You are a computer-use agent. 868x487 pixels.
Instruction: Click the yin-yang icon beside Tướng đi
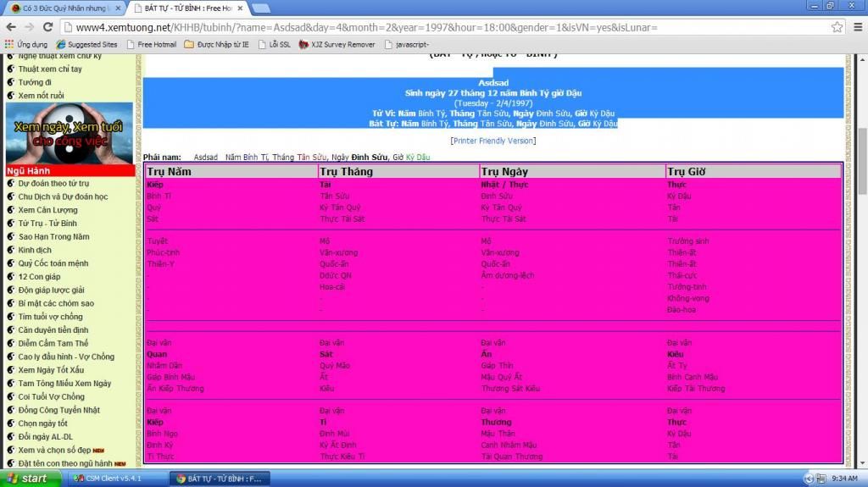(10, 82)
